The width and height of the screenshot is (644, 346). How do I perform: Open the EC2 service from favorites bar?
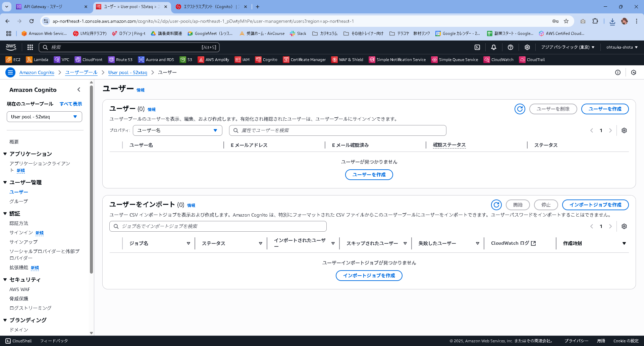pos(13,59)
